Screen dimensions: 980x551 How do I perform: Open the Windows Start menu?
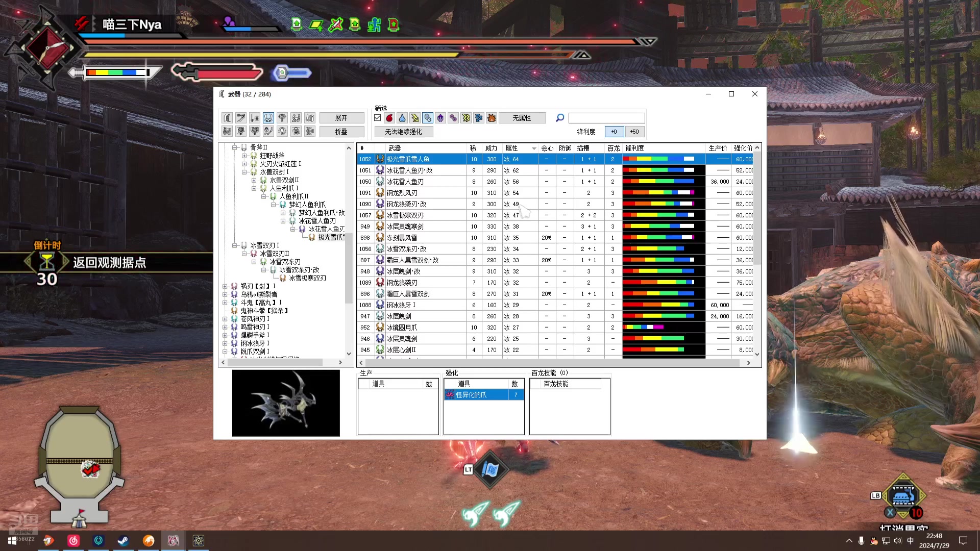[x=12, y=540]
